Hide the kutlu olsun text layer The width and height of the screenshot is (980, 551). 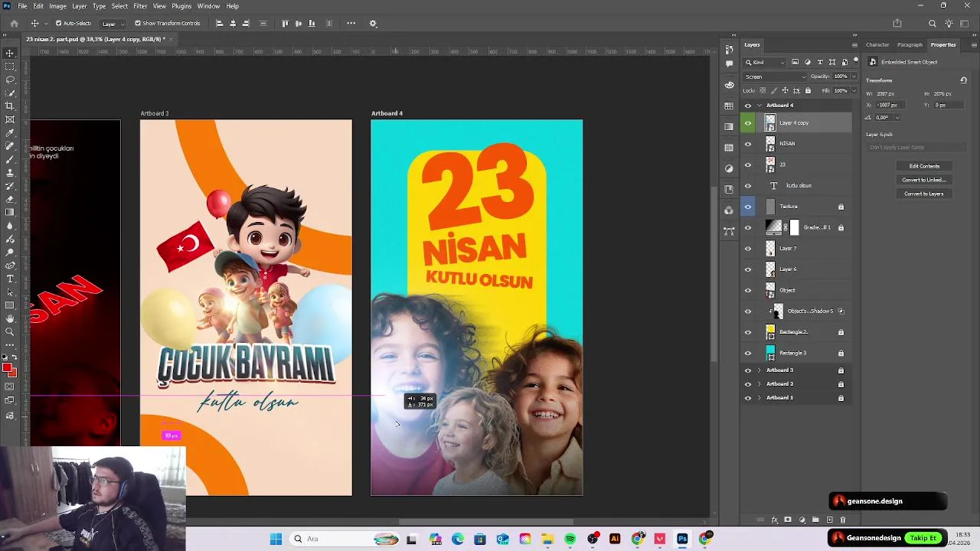748,186
